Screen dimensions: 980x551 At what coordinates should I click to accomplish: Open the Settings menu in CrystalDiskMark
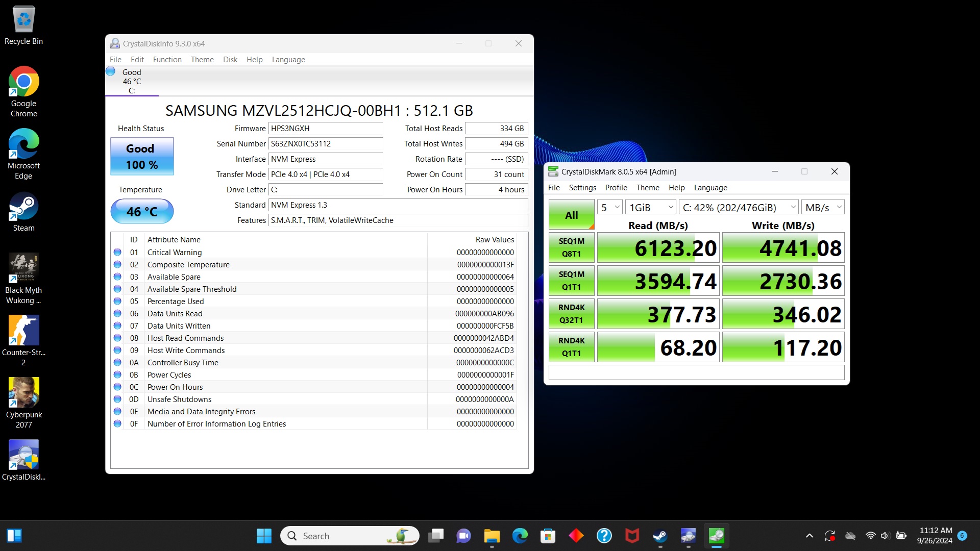point(582,188)
